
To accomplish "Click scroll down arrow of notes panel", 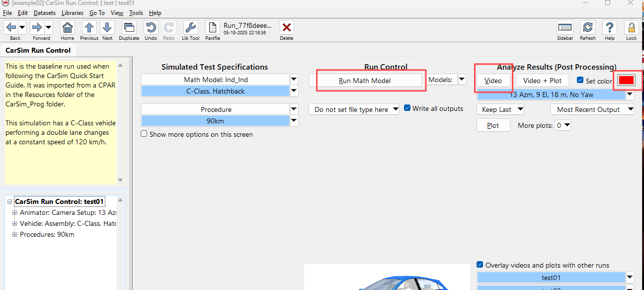I will [120, 180].
